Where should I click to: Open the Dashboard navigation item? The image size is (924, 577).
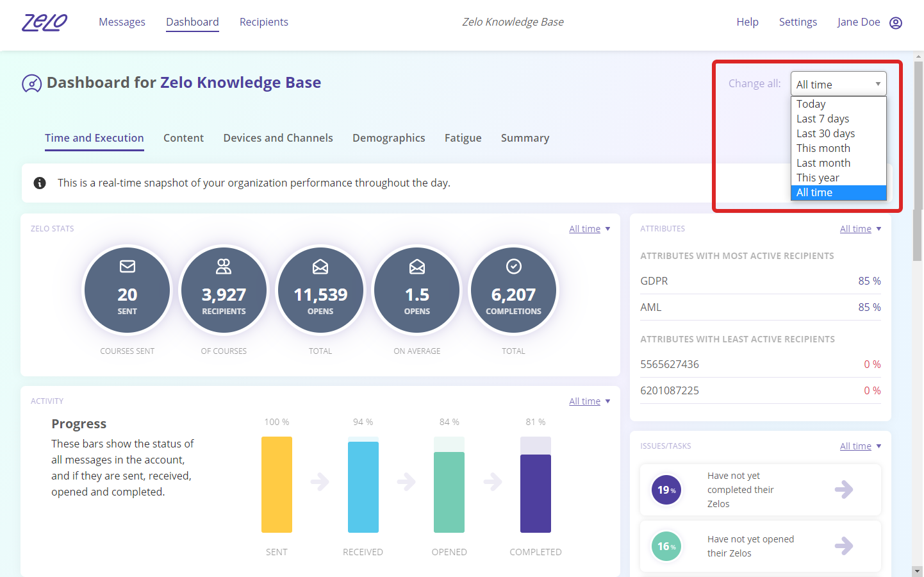[x=192, y=22]
